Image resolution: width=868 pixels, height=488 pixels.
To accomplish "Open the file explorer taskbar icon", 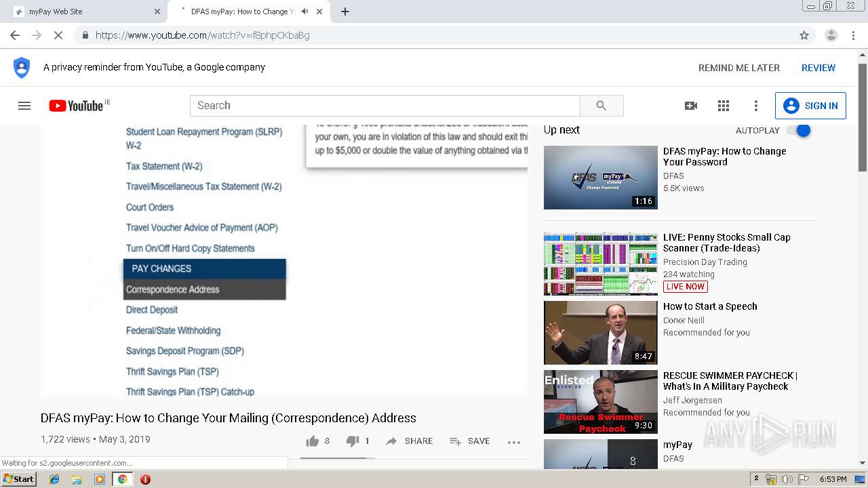I will point(77,479).
